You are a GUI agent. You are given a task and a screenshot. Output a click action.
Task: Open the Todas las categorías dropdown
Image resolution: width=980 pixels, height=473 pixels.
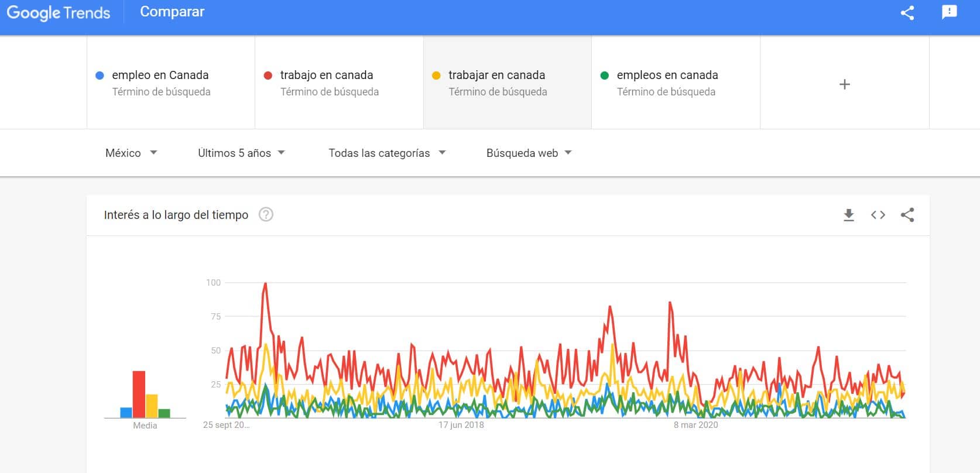[x=387, y=153]
